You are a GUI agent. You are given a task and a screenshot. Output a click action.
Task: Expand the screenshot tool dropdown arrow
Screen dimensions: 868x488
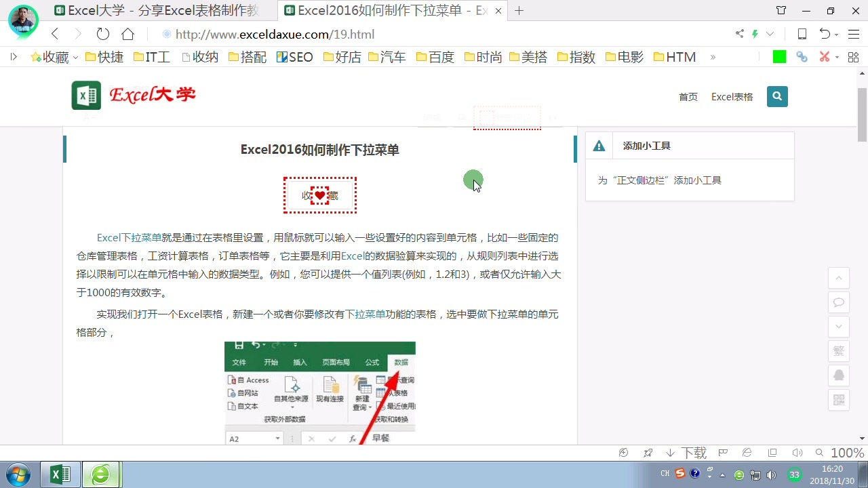(837, 58)
